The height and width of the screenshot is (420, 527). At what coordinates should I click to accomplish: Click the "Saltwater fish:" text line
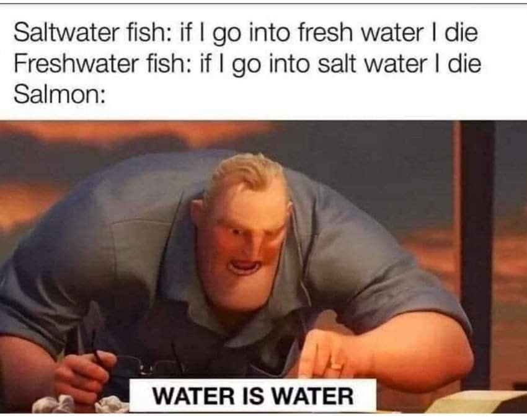pos(246,34)
